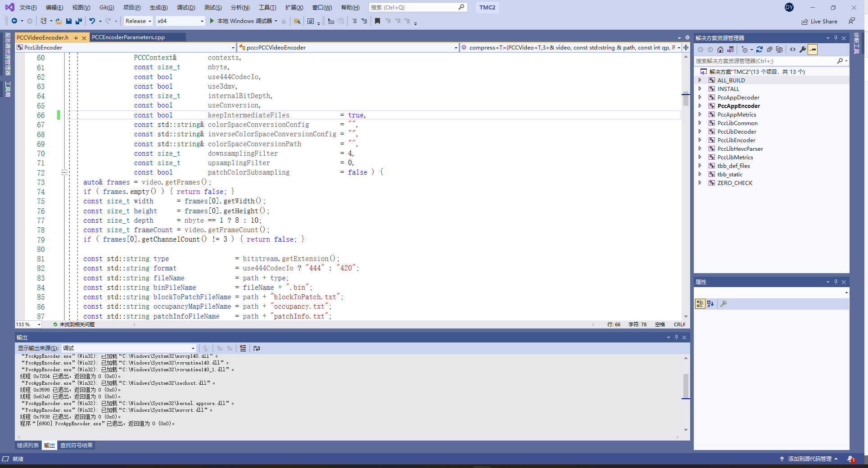
Task: Click 添加到源代码管理 in the status bar
Action: click(809, 459)
